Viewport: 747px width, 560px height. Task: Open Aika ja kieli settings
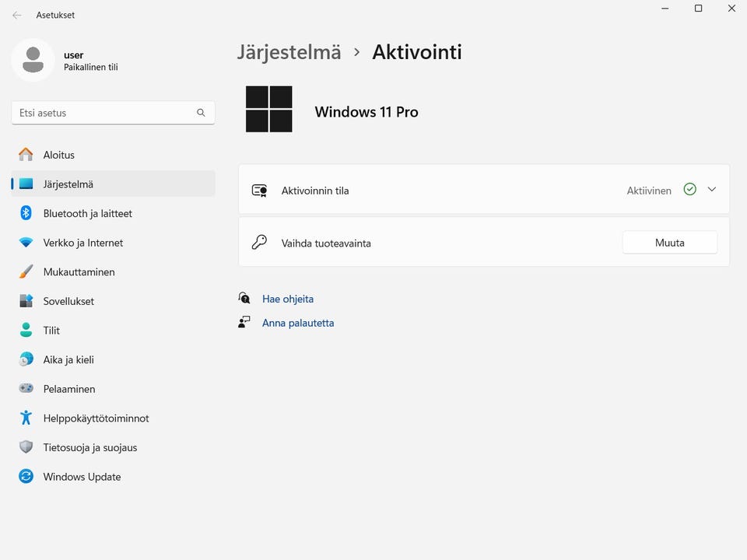(x=68, y=359)
